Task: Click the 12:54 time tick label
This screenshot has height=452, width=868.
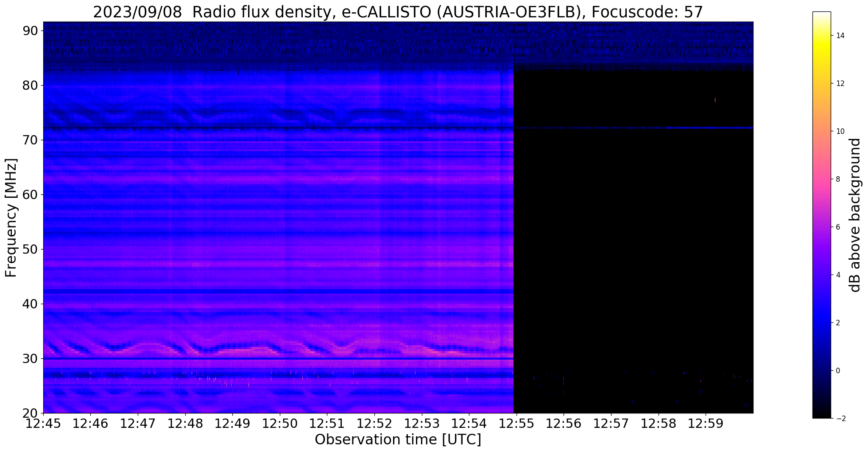Action: tap(469, 424)
